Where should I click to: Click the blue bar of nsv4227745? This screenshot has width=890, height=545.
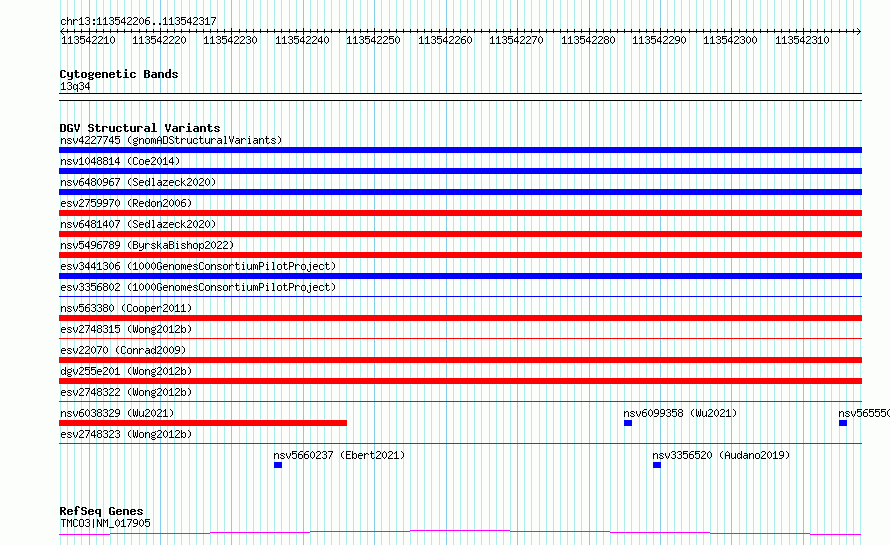pyautogui.click(x=460, y=150)
